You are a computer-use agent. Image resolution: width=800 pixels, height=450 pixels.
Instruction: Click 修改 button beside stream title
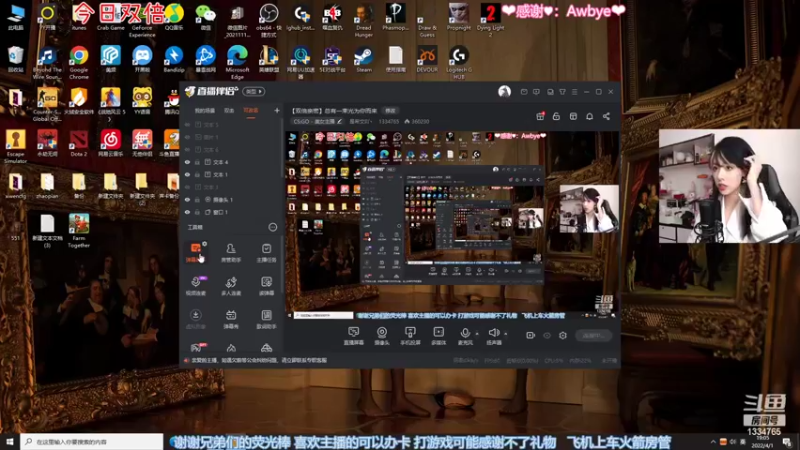coord(390,111)
